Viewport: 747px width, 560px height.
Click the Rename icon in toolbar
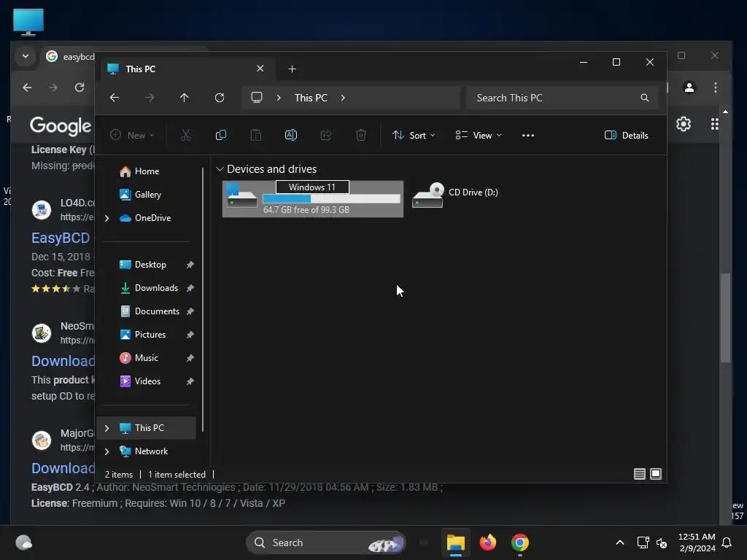(290, 135)
